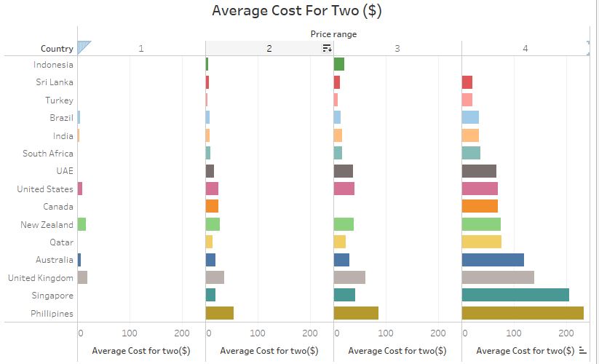
Task: Click the Singapore bar in price range 3
Action: click(344, 295)
